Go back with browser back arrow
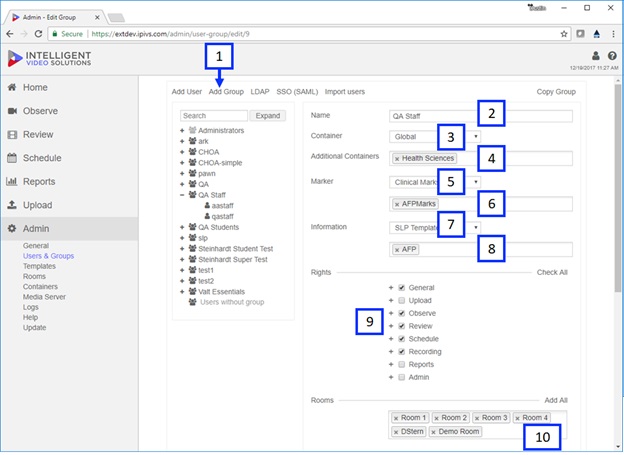This screenshot has width=624, height=455. click(x=10, y=34)
